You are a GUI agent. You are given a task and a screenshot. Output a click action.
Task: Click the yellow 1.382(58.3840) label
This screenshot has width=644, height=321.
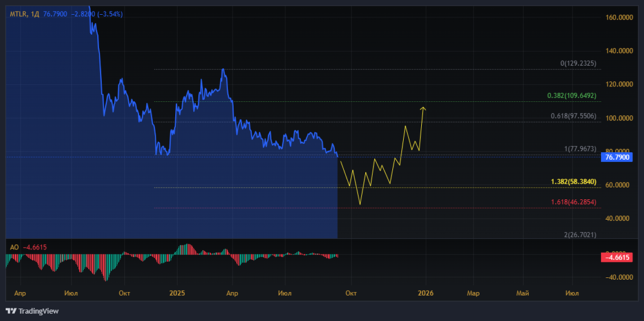[574, 181]
